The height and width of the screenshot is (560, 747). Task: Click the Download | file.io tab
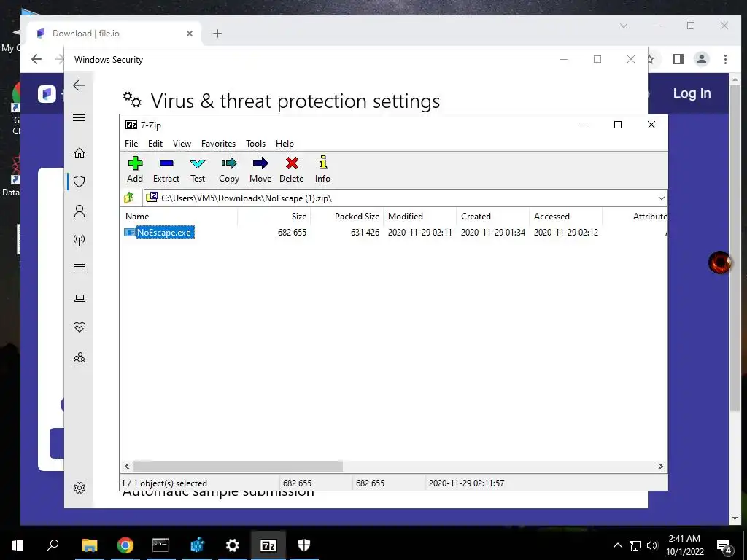tap(115, 34)
